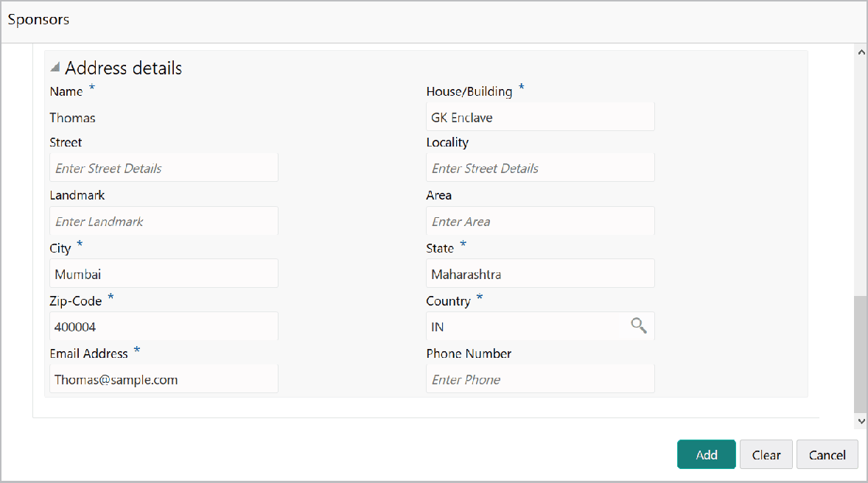Cancel the Sponsors dialog
This screenshot has width=868, height=483.
(x=827, y=454)
